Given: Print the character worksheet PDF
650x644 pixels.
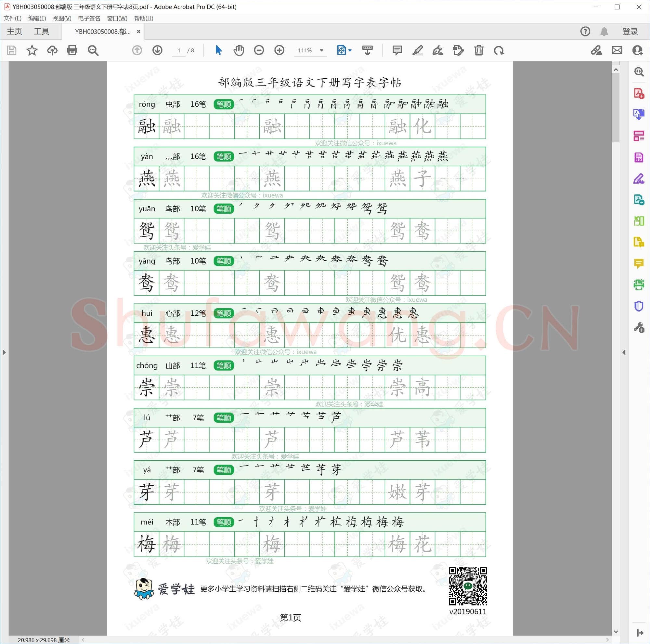Looking at the screenshot, I should (x=72, y=50).
